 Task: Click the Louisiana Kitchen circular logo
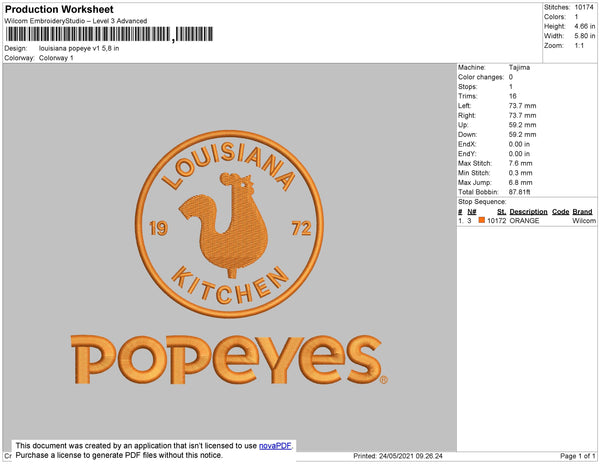[229, 224]
